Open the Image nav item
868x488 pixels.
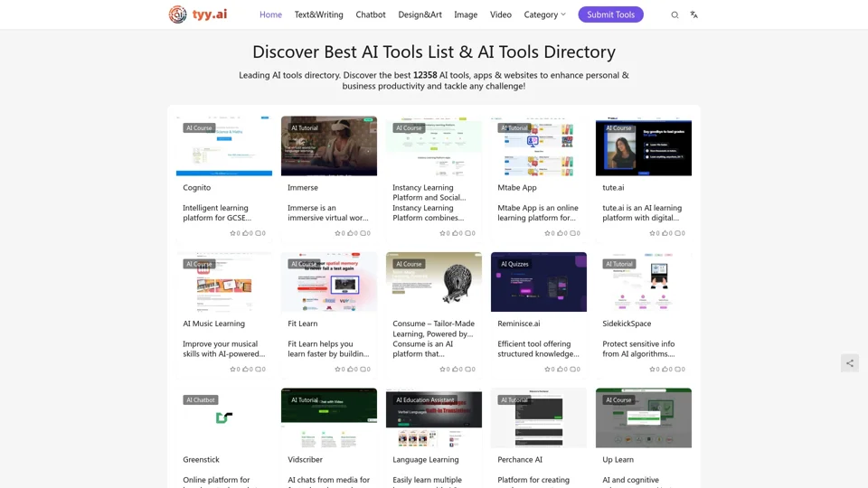(x=466, y=15)
